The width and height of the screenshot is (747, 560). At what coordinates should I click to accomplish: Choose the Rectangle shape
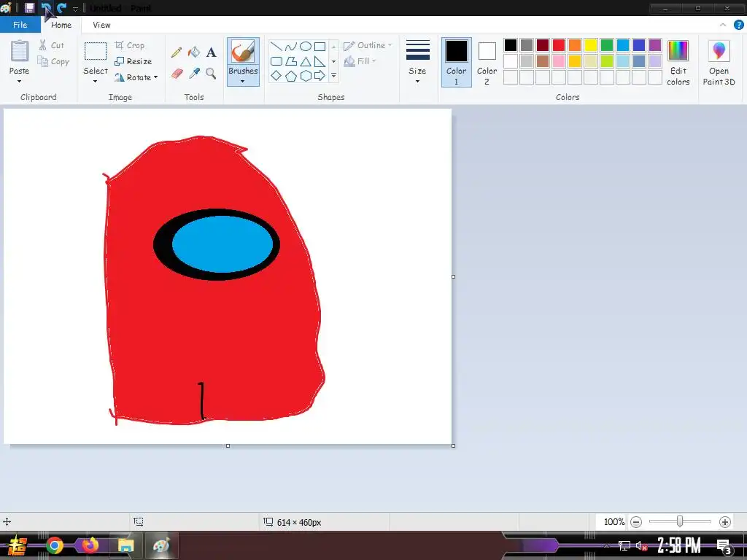pyautogui.click(x=320, y=46)
